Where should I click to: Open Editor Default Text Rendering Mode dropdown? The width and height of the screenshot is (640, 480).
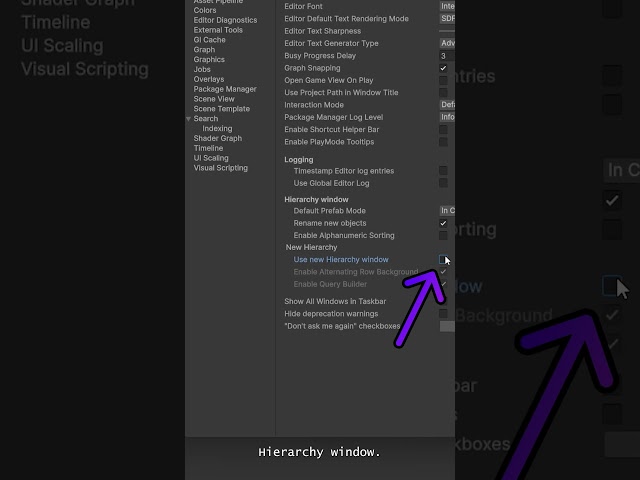pos(447,18)
